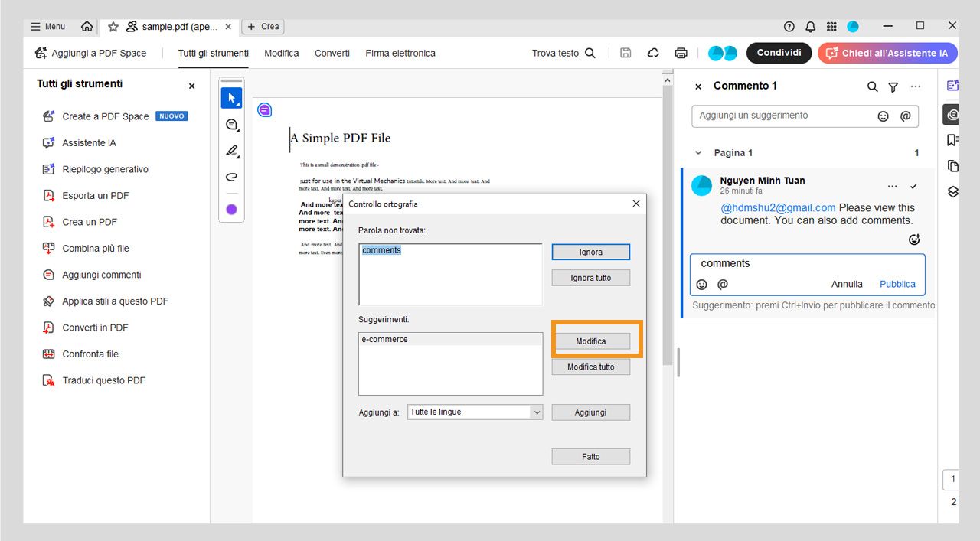Open Nguyen Minh Tuan comment options
980x541 pixels.
(x=893, y=186)
